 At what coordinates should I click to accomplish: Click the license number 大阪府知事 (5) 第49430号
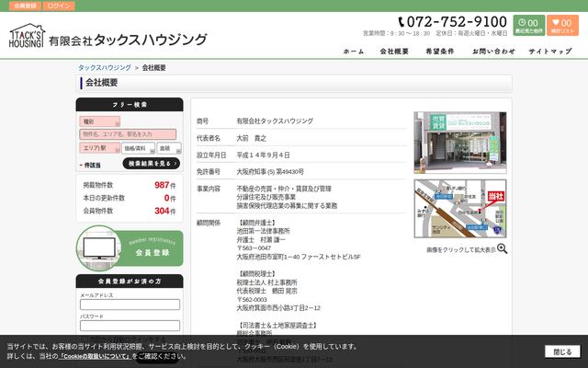pos(270,172)
